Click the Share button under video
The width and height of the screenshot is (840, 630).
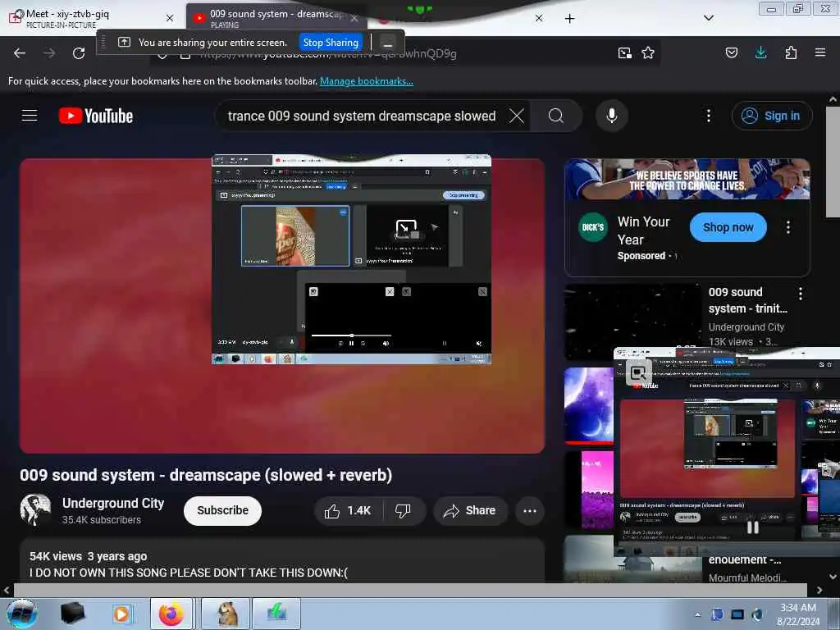470,510
